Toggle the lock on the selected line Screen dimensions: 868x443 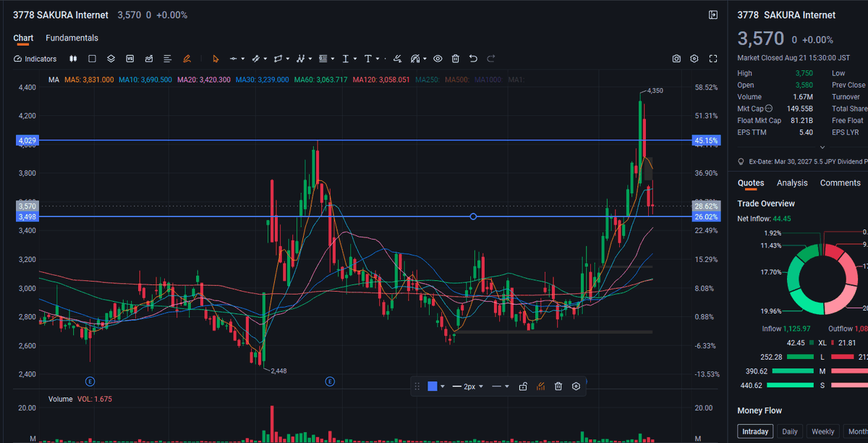[x=523, y=387]
